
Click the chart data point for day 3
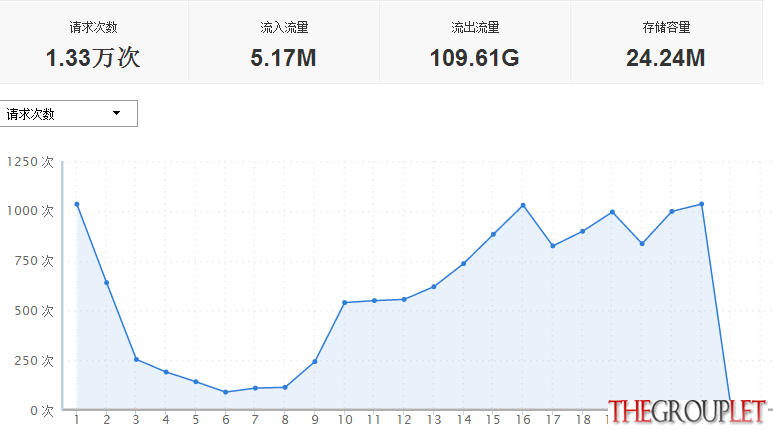click(x=136, y=359)
